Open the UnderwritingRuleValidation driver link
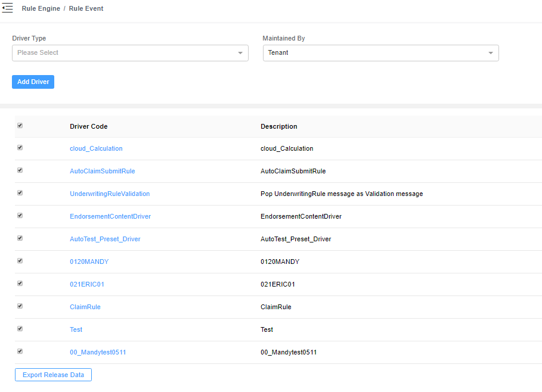The height and width of the screenshot is (392, 542). 110,194
